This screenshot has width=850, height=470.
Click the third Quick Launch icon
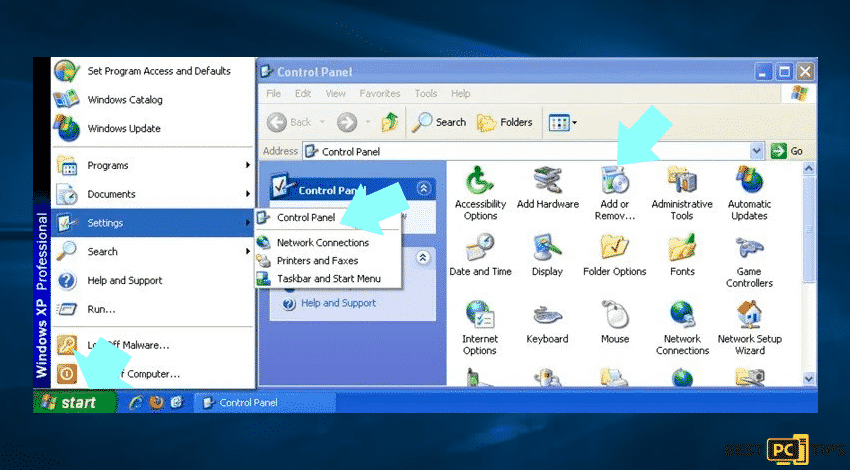click(177, 402)
